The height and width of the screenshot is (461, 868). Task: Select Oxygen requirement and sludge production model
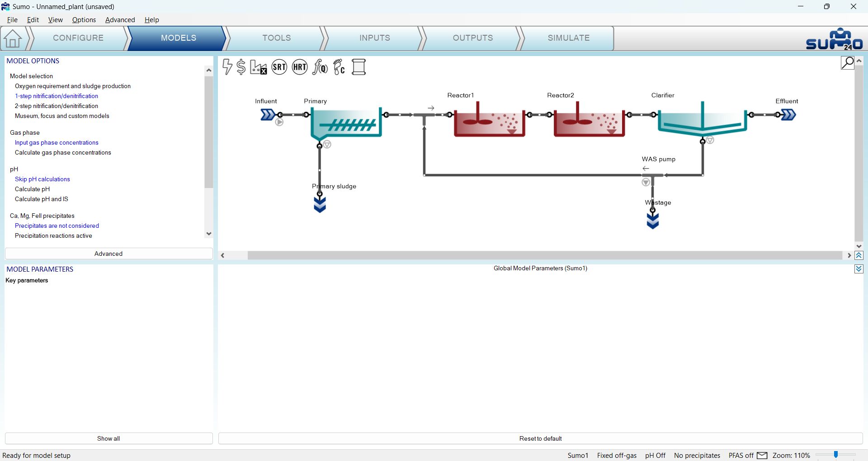click(x=73, y=86)
